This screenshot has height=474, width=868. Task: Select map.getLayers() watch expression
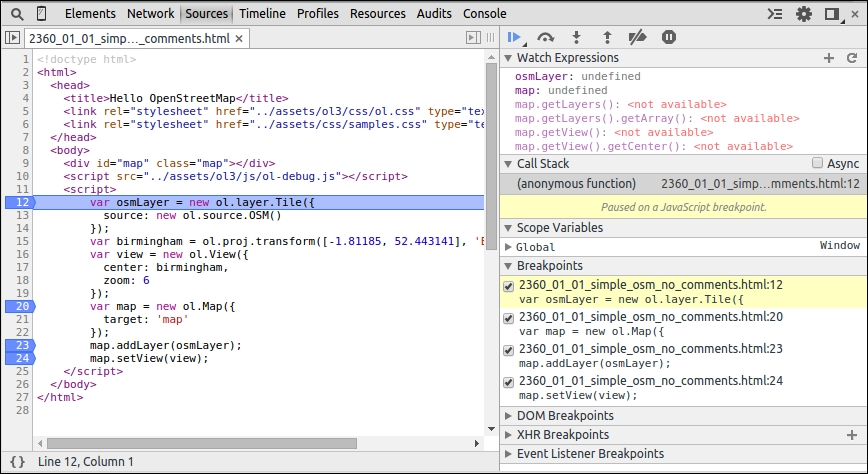tap(621, 104)
